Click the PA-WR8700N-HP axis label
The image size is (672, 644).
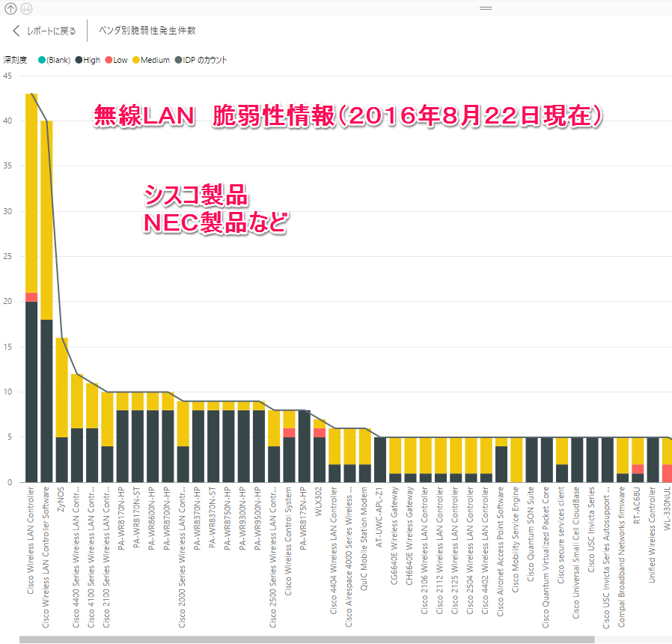point(167,518)
